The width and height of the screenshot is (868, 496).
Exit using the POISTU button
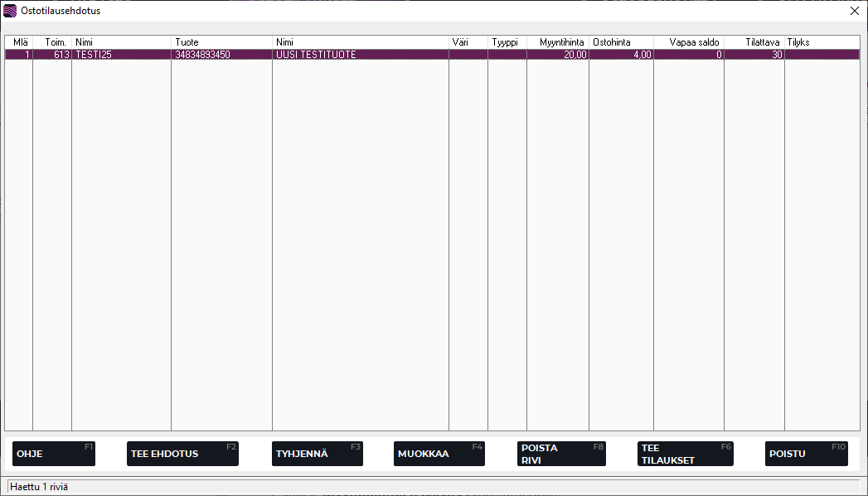(806, 454)
